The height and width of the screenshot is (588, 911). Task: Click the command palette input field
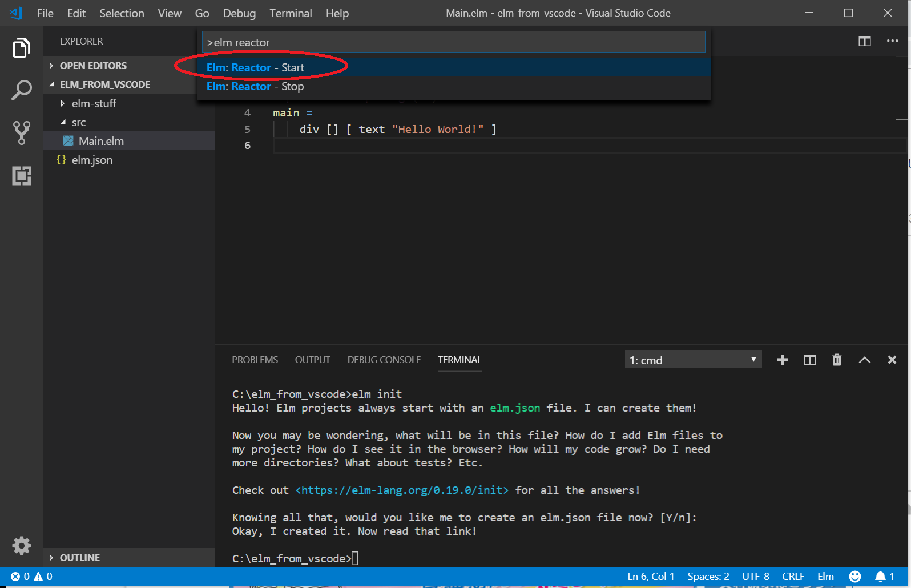pos(453,42)
